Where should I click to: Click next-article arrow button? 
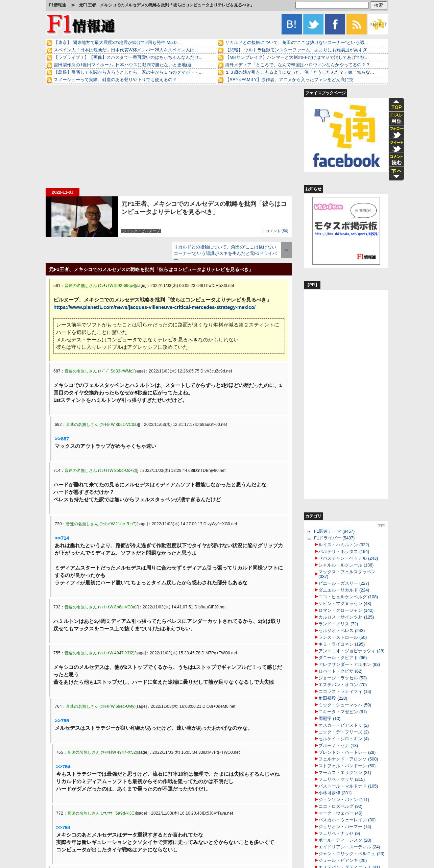coord(286,250)
